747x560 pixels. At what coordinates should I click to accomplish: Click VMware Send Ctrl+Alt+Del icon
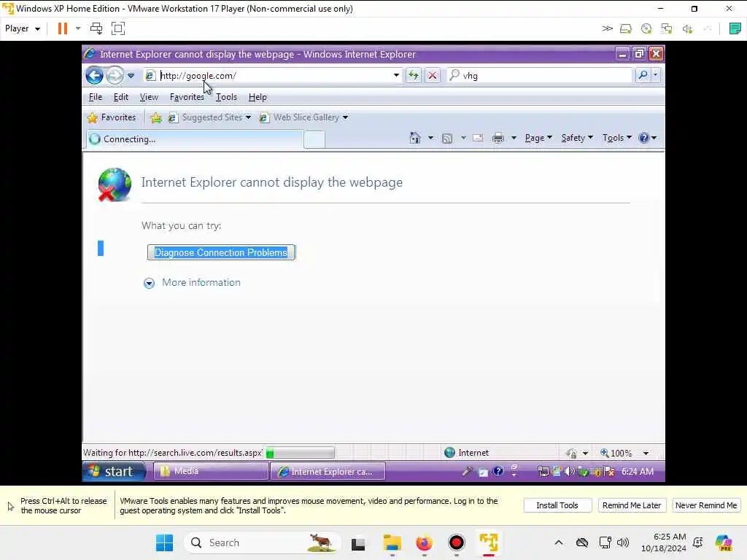(96, 28)
